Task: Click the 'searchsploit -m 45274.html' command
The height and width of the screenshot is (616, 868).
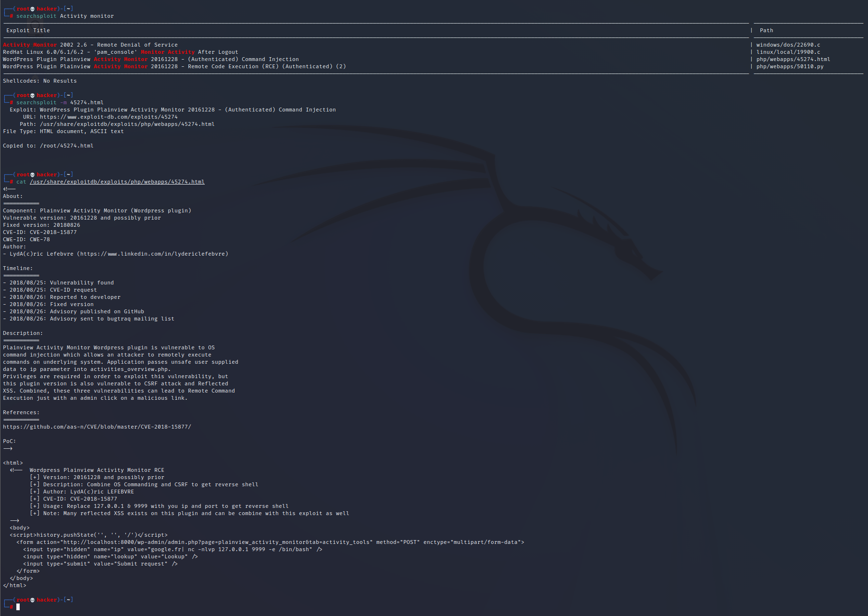Action: [60, 102]
